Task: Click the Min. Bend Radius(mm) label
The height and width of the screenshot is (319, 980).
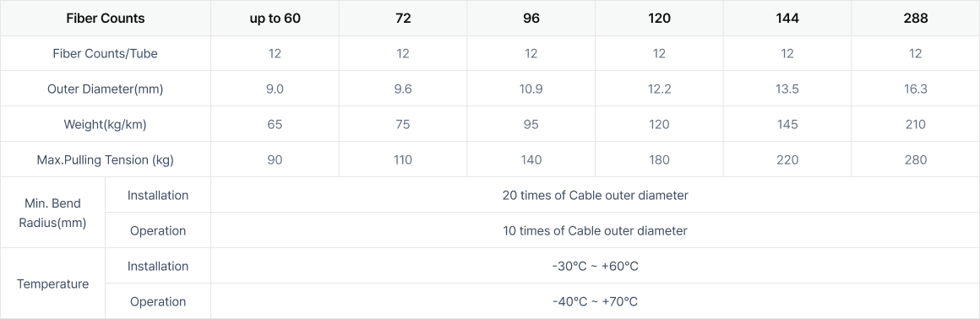Action: 52,213
